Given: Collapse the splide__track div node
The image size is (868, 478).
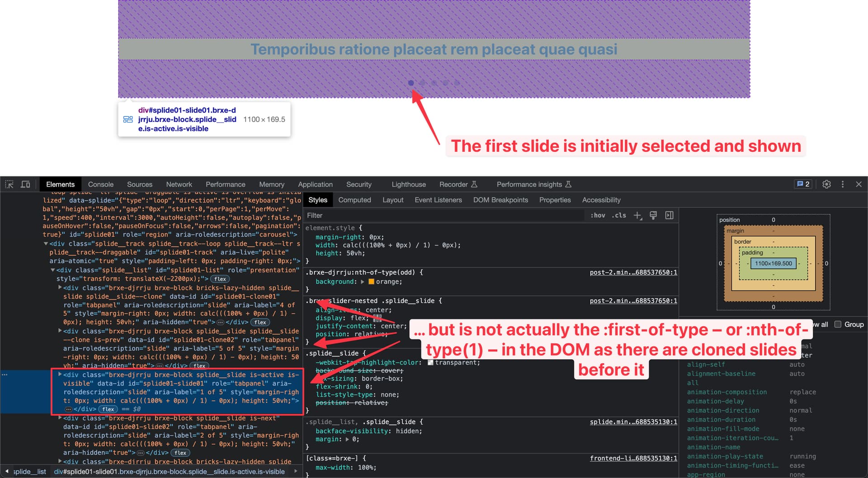Looking at the screenshot, I should (x=46, y=244).
